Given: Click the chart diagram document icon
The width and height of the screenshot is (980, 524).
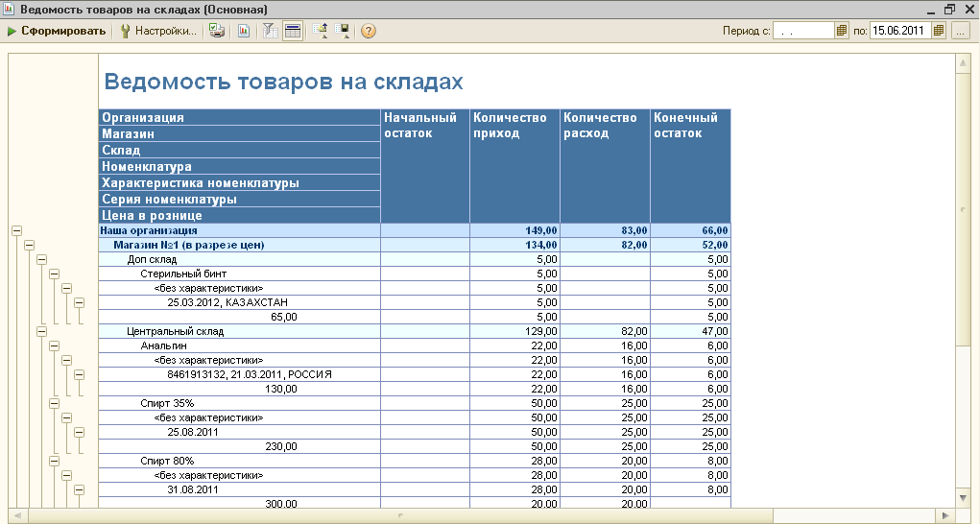Looking at the screenshot, I should point(244,31).
